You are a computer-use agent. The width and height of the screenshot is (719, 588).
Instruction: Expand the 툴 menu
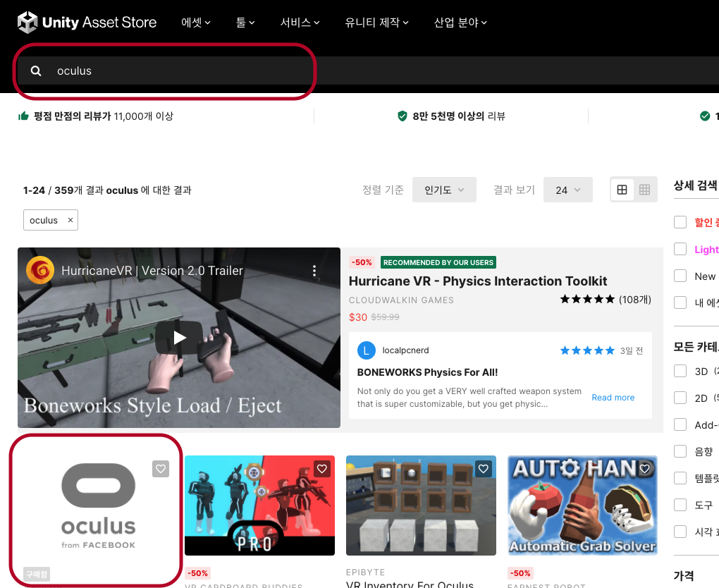pos(245,22)
